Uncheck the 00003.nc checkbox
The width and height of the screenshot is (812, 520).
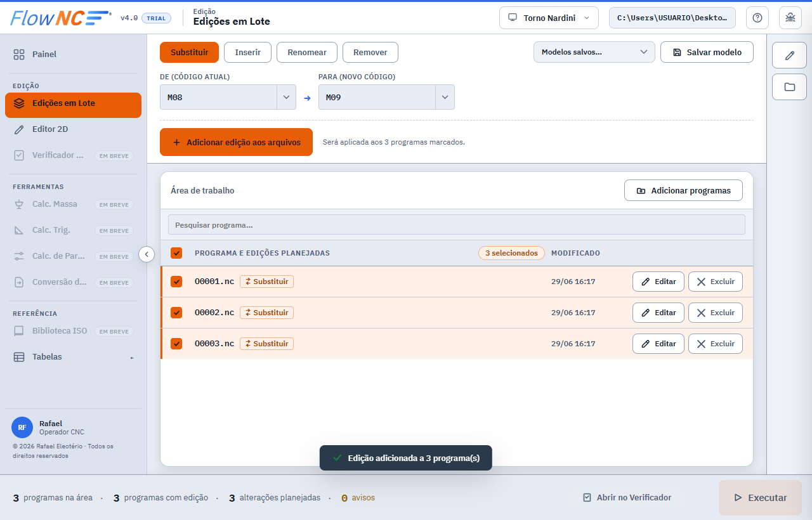[x=176, y=344]
